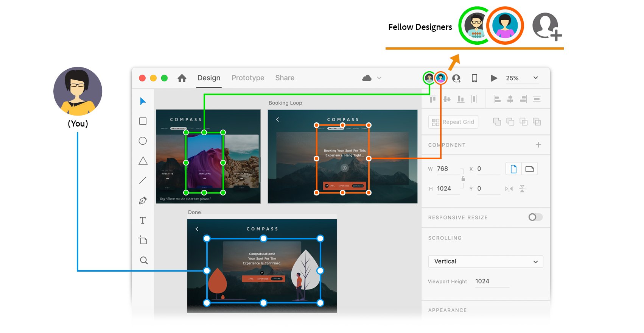Add a component with plus icon
The height and width of the screenshot is (333, 644).
[538, 145]
